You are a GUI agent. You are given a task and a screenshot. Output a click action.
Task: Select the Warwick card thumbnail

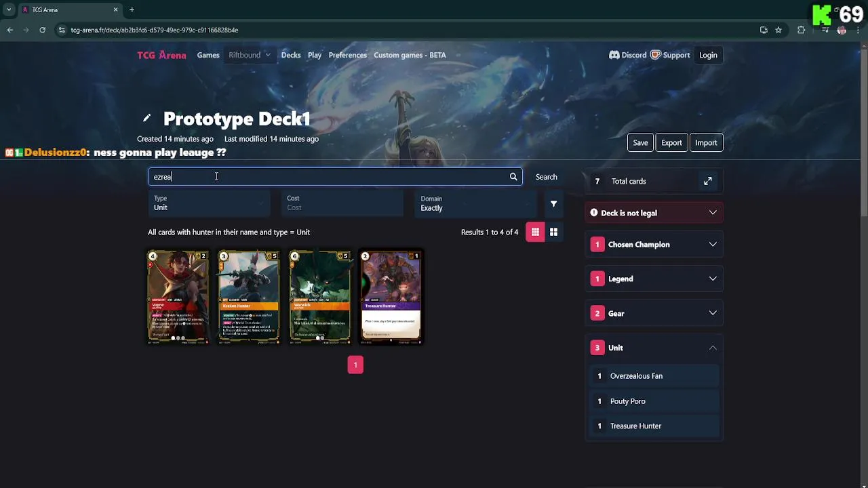click(320, 297)
